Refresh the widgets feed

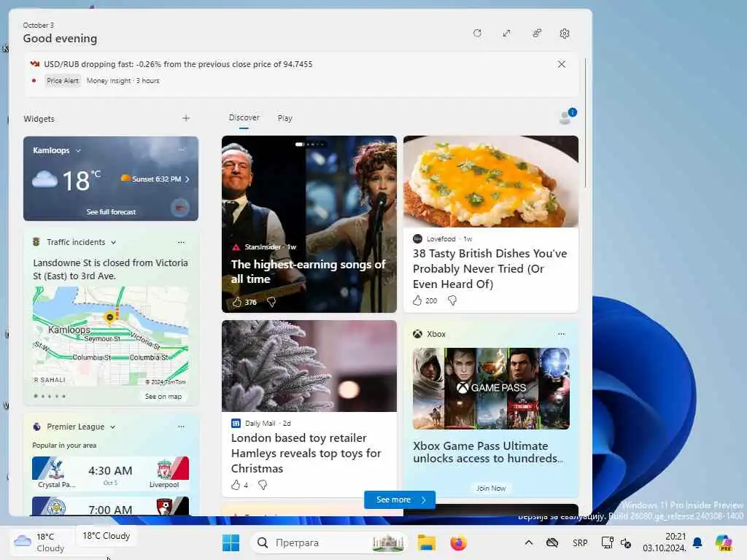click(x=477, y=34)
